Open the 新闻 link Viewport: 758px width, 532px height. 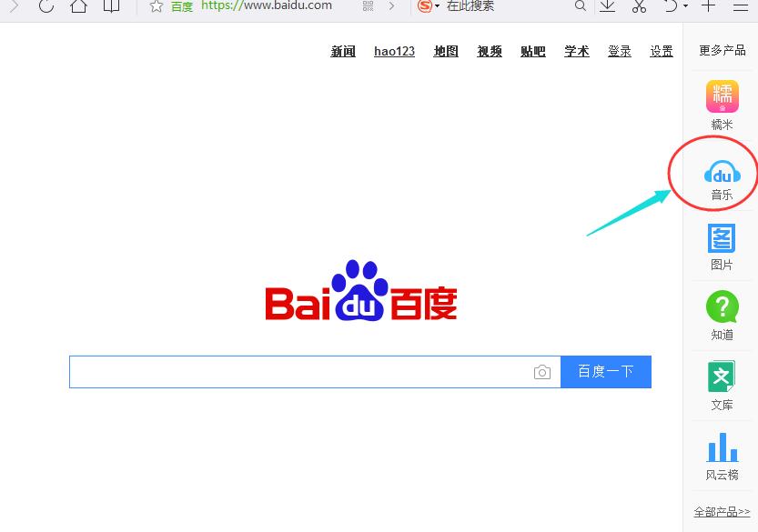coord(343,51)
